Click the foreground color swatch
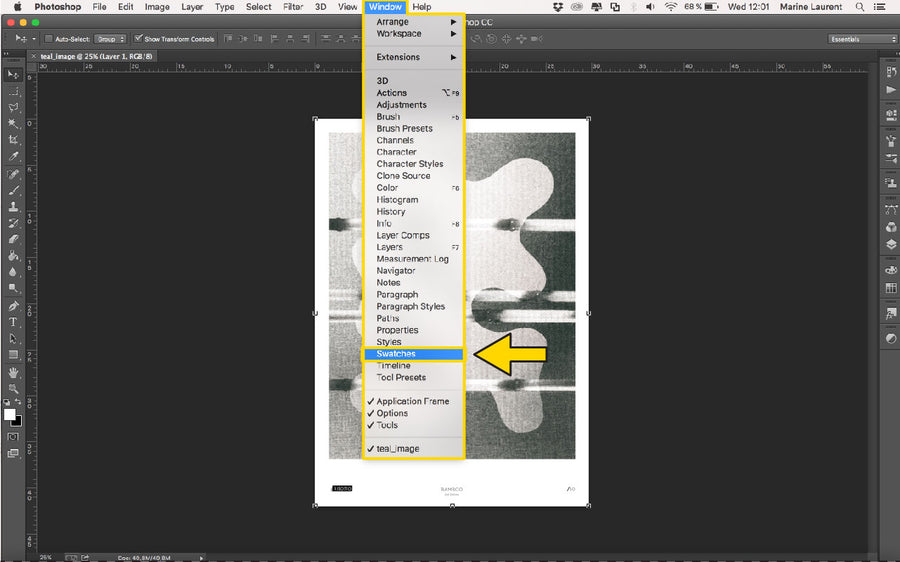The height and width of the screenshot is (562, 900). click(x=9, y=414)
